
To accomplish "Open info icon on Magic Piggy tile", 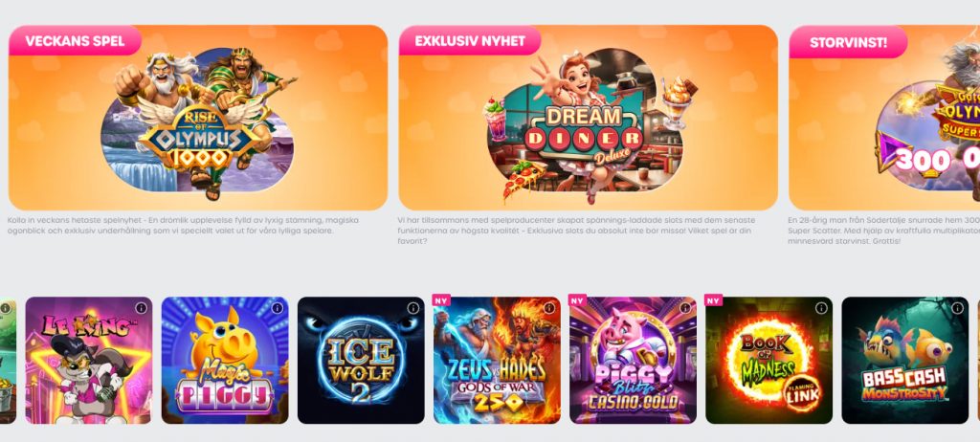I will coord(277,308).
